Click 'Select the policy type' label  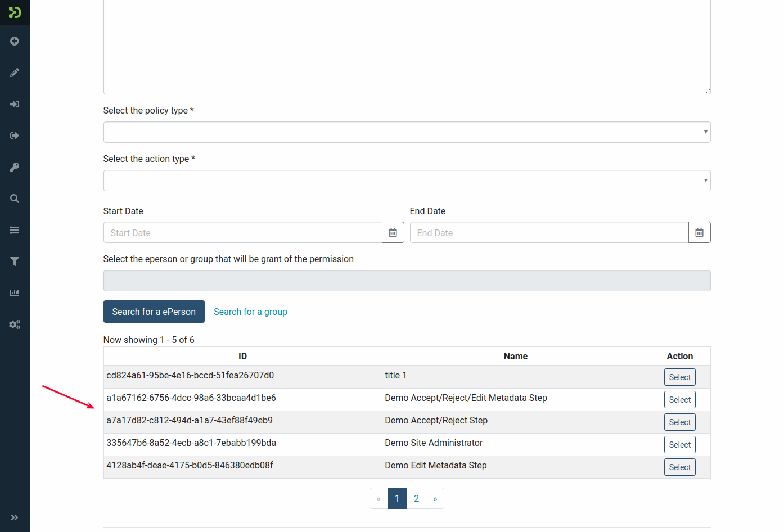pos(148,110)
